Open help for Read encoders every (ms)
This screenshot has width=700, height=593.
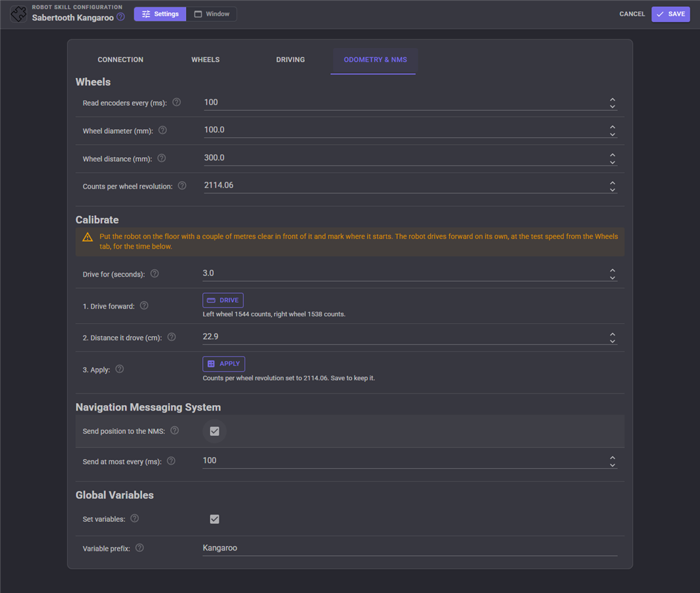click(177, 102)
